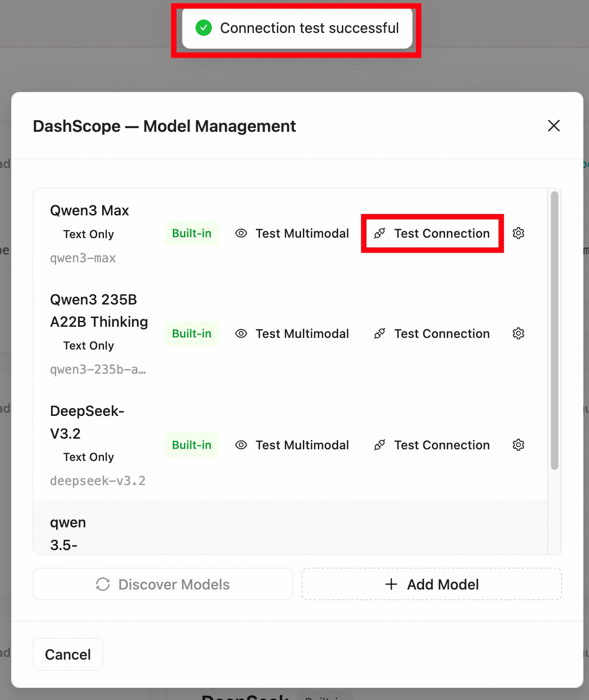Click the Built-in badge for Qwen3 235B Thinking
Image resolution: width=589 pixels, height=700 pixels.
(192, 333)
